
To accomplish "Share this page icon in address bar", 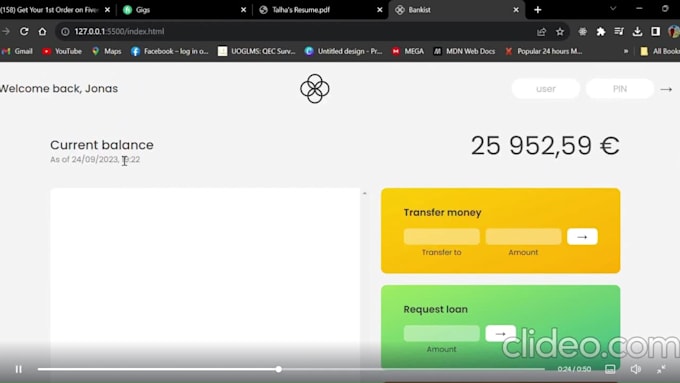I will coord(541,31).
